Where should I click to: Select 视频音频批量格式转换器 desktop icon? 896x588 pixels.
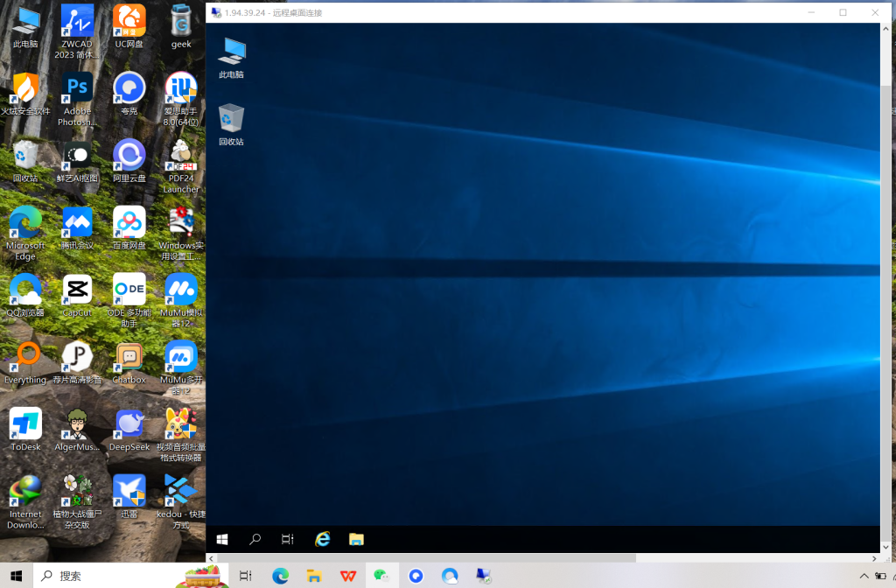click(181, 434)
